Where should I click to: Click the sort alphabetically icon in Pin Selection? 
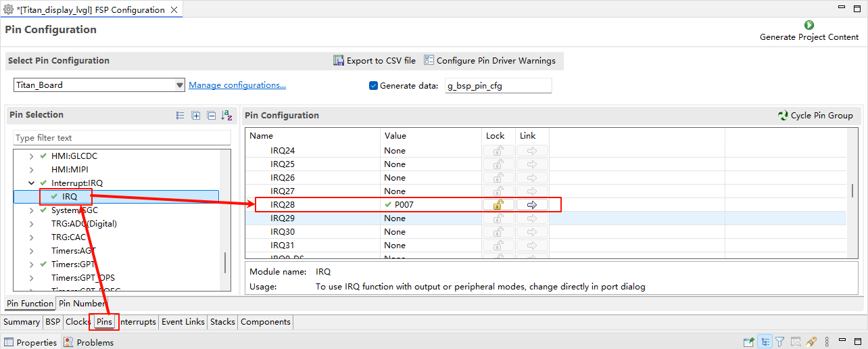click(x=227, y=116)
